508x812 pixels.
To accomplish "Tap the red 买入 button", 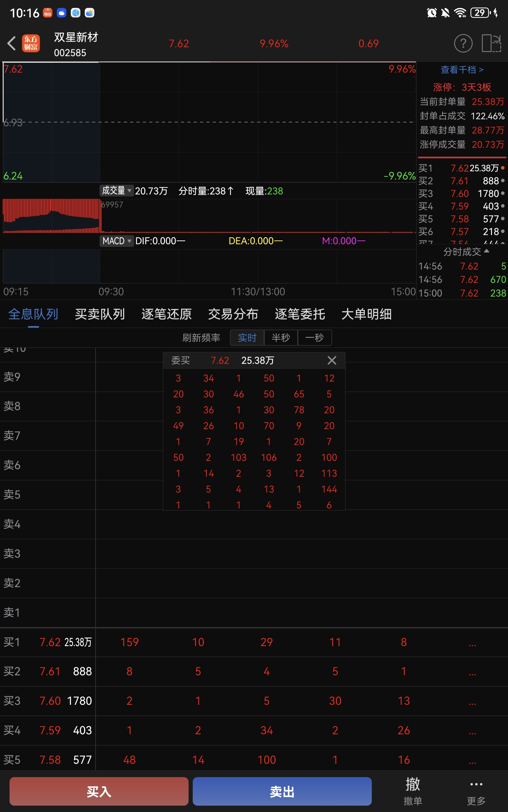I will coord(99,791).
